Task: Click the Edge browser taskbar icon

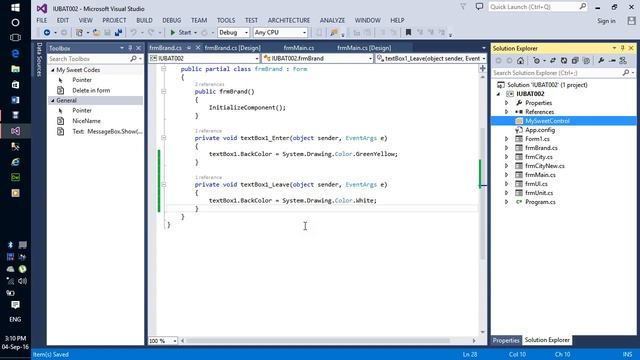Action: coord(16,53)
